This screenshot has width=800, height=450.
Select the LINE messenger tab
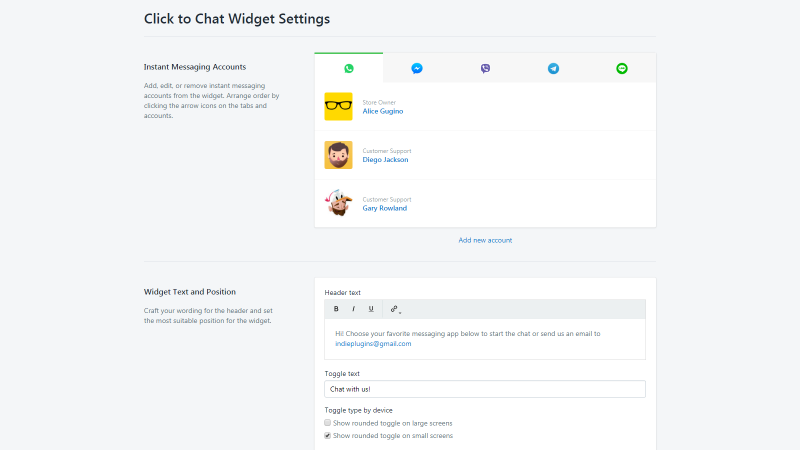click(x=621, y=68)
